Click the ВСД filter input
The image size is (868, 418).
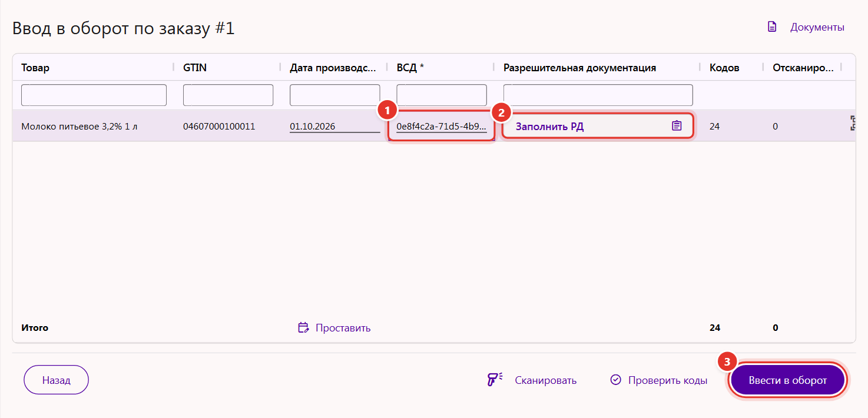pyautogui.click(x=442, y=95)
